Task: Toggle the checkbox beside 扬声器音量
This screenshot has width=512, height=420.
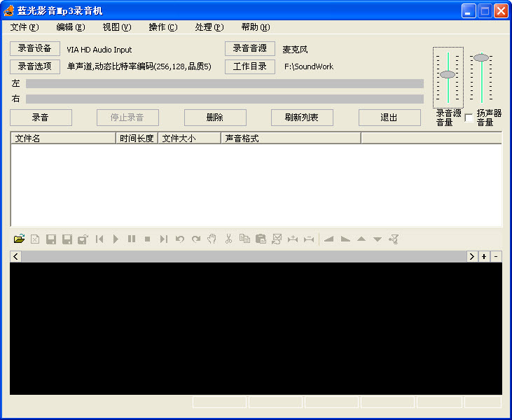Action: [469, 118]
